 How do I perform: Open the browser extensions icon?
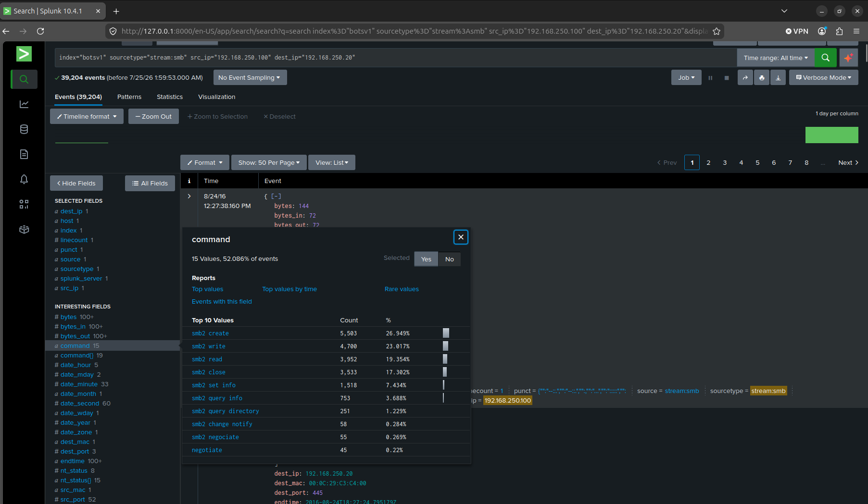(839, 31)
